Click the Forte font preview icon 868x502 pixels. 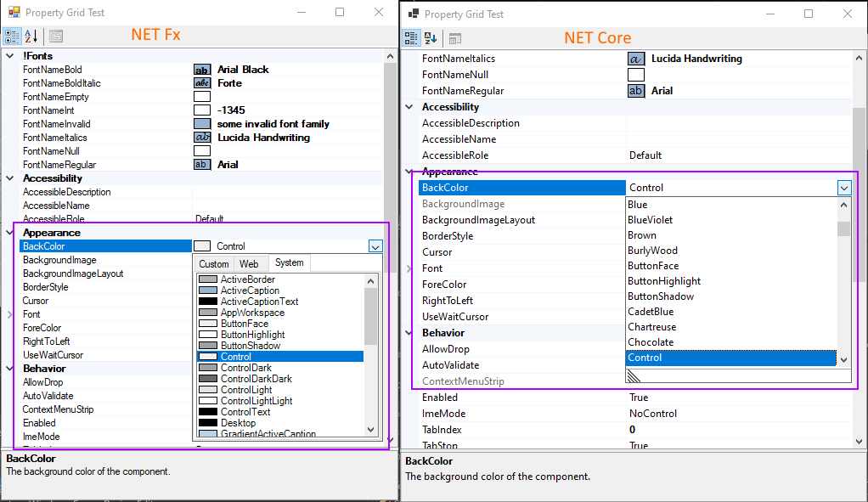[x=202, y=83]
